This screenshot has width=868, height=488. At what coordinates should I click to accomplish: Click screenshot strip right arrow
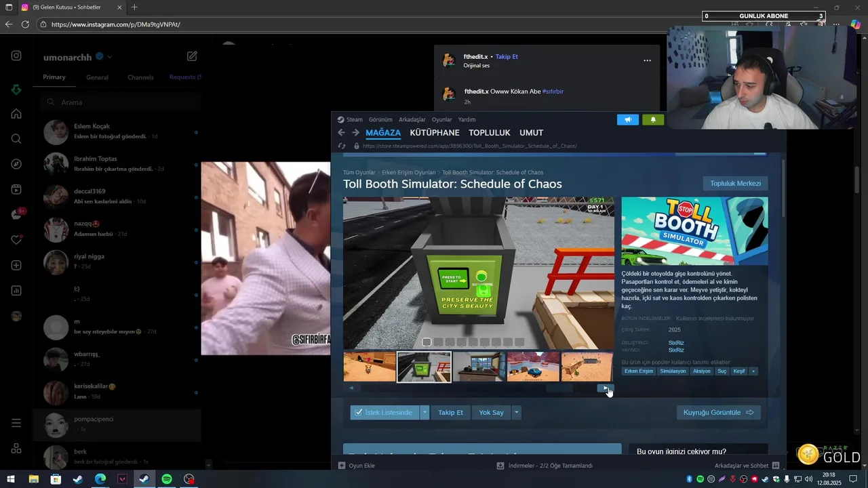coord(605,388)
